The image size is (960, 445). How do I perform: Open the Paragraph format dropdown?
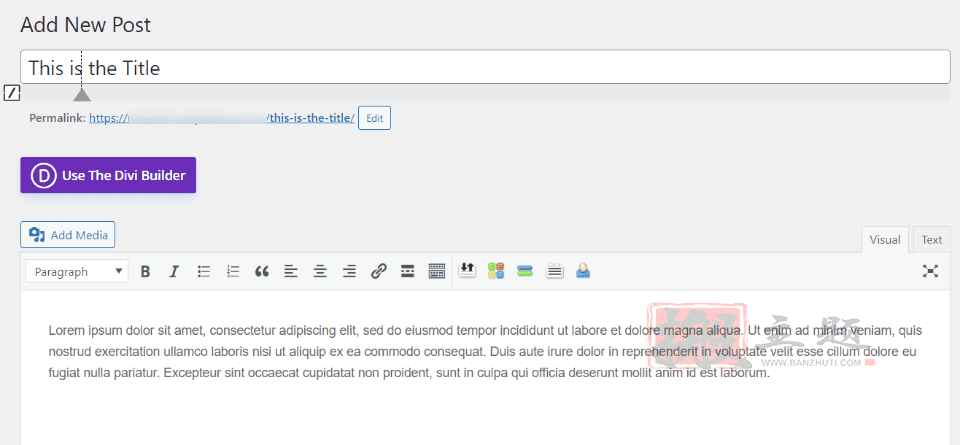(77, 271)
